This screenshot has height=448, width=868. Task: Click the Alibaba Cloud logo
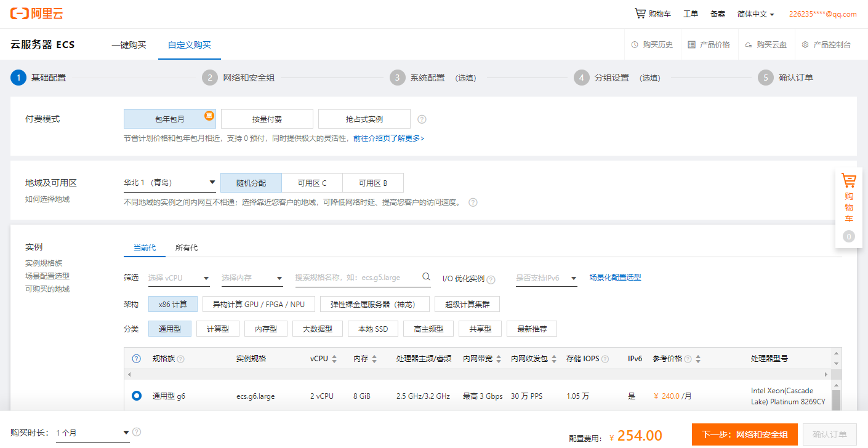pyautogui.click(x=37, y=14)
